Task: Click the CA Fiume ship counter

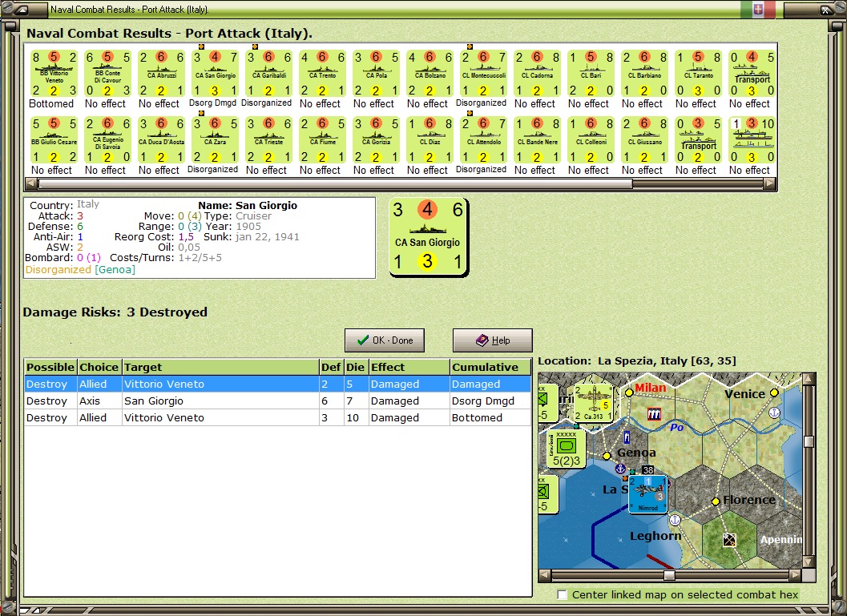Action: (x=322, y=140)
